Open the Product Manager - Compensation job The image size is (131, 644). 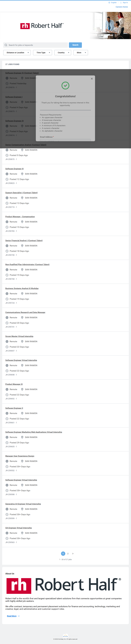20,217
